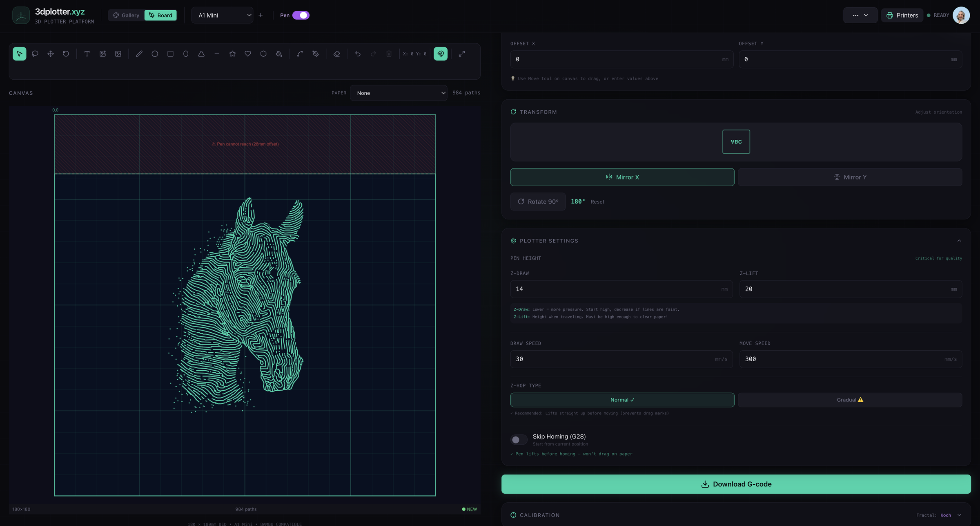Viewport: 980px width, 526px height.
Task: Open the user avatar profile
Action: [961, 16]
